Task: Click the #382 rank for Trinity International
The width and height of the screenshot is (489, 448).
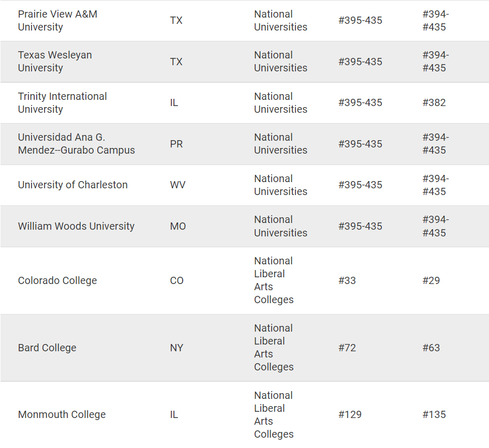Action: [x=434, y=102]
